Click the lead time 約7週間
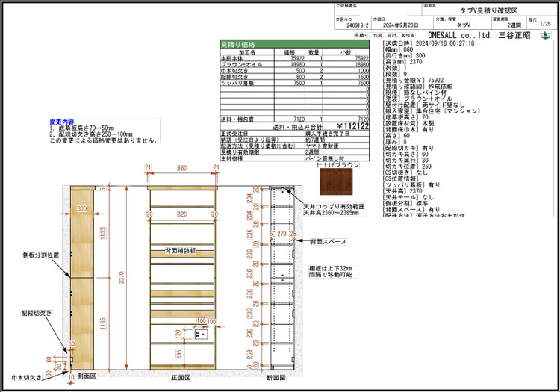The image size is (560, 392). (x=315, y=140)
